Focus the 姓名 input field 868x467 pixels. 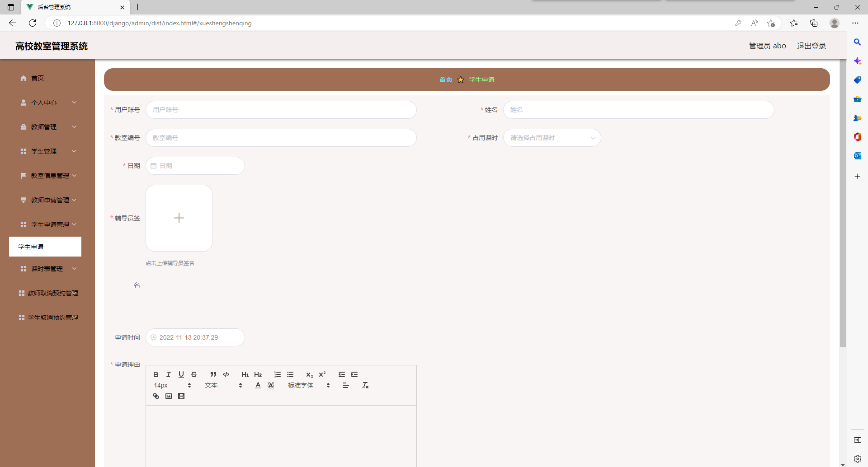click(x=638, y=110)
